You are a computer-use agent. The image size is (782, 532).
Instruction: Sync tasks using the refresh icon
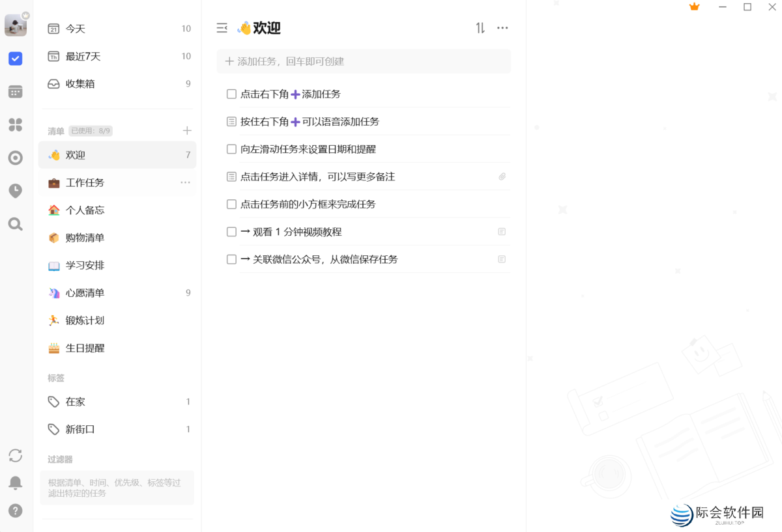(16, 456)
